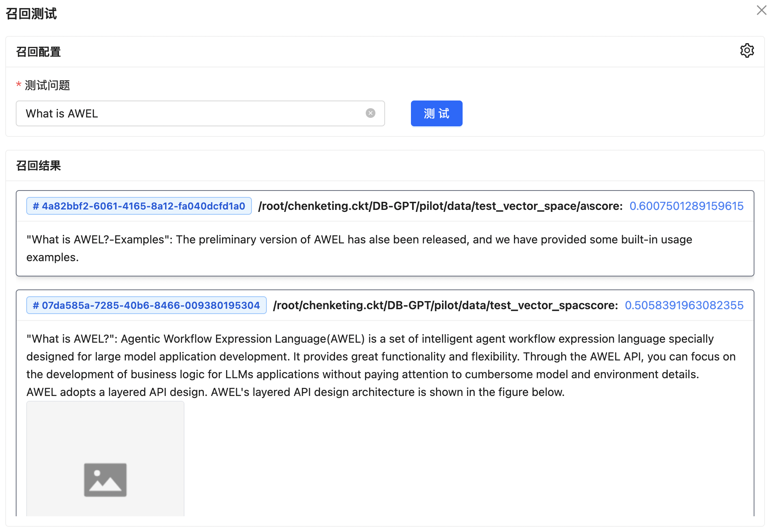Clear the test question input text
Viewport: 771px width, 532px height.
(370, 113)
